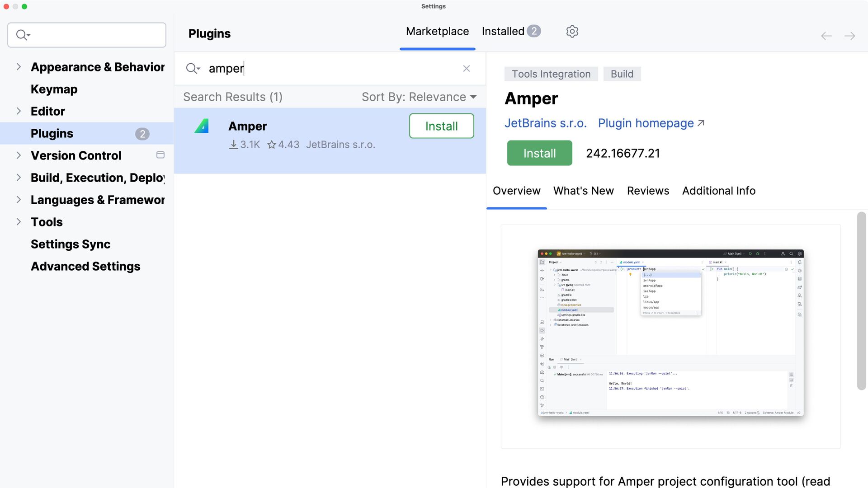
Task: Focus the plugin search field containing amper
Action: 330,69
